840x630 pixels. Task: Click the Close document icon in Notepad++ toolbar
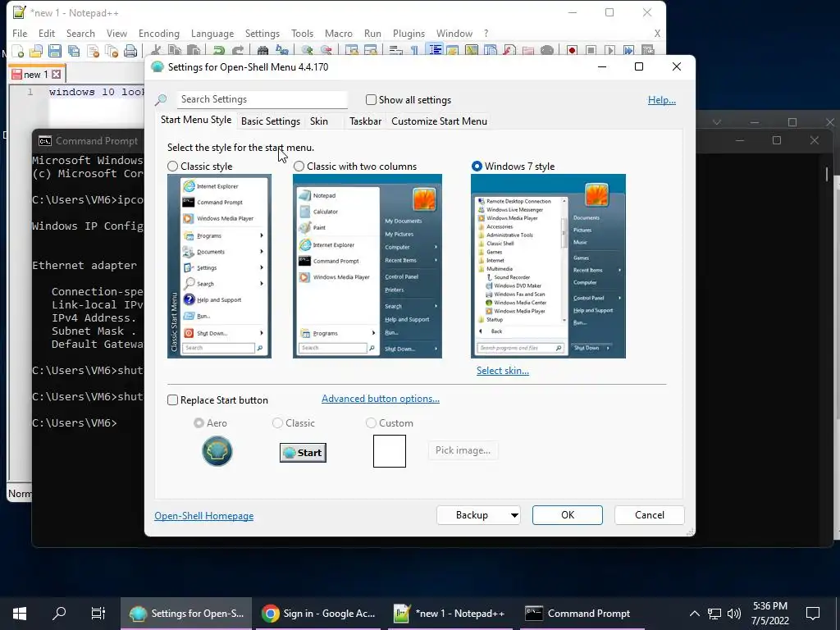coord(93,51)
